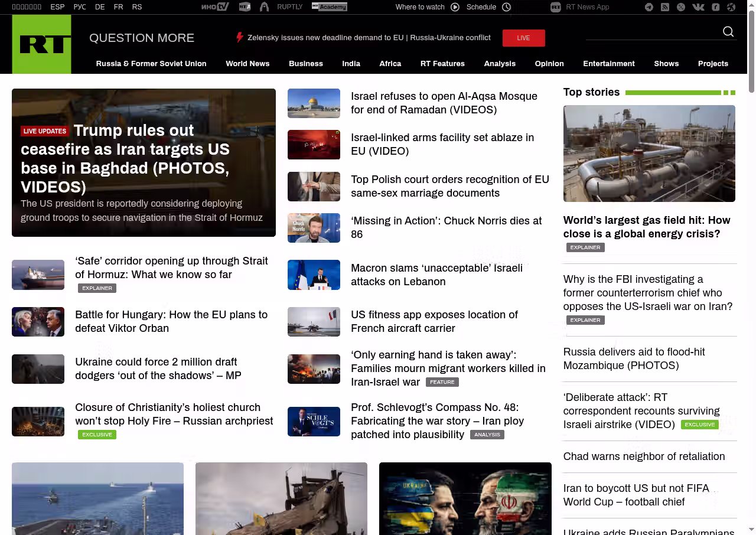Screen dimensions: 756x535
Task: Select the Entertainment menu item
Action: click(608, 64)
